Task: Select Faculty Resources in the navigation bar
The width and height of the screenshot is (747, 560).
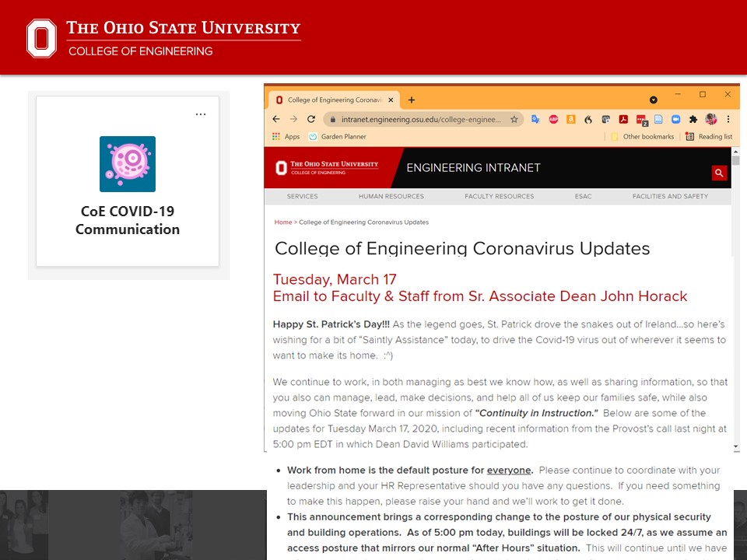Action: click(x=499, y=197)
